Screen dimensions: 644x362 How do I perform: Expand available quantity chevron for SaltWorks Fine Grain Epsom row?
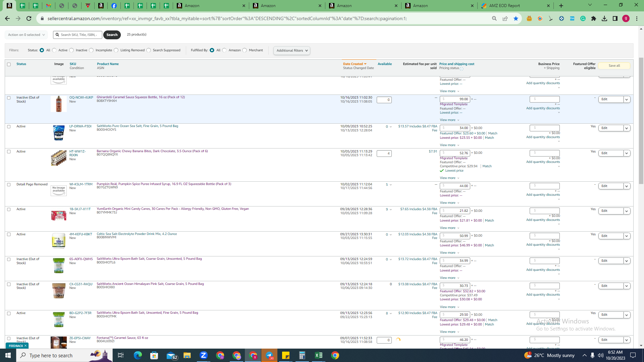391,314
